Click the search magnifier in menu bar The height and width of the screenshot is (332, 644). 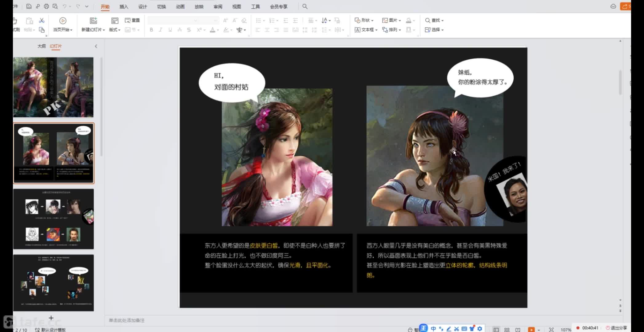[x=305, y=6]
